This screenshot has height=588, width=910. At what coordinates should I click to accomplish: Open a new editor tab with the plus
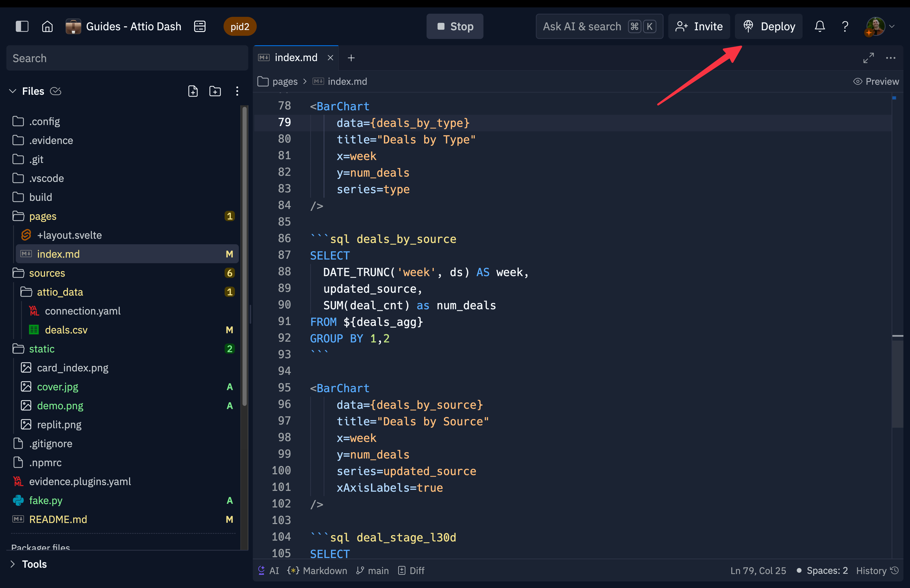(351, 58)
